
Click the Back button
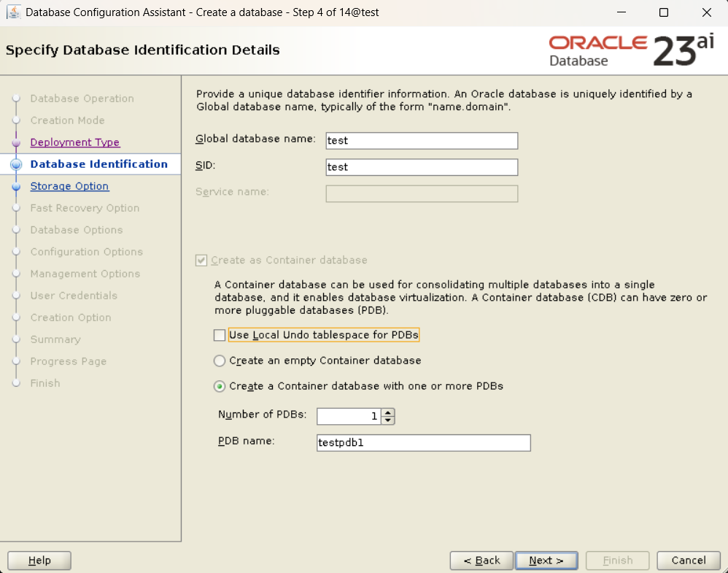pos(481,561)
